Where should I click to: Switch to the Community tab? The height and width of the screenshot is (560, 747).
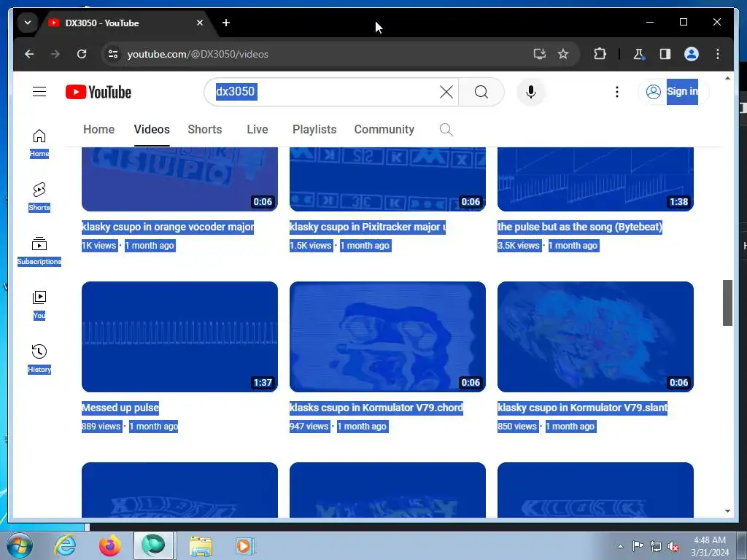[x=384, y=130]
